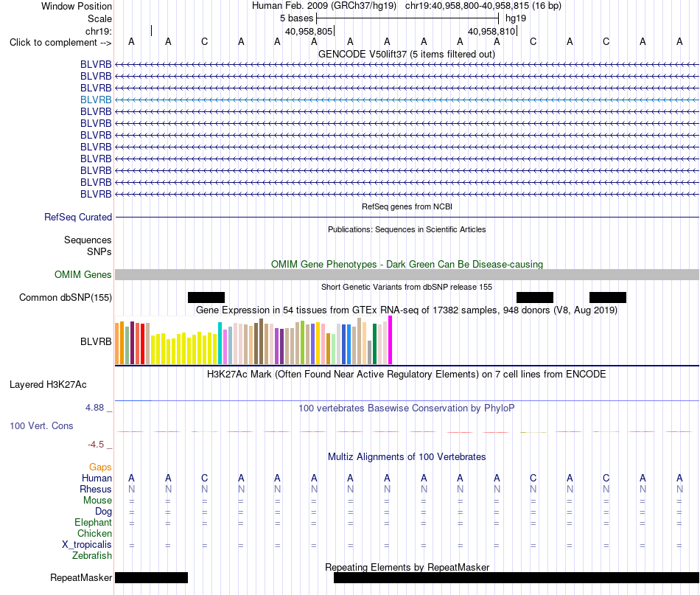Viewport: 700px width, 595px height.
Task: Click the Mouse species label
Action: pyautogui.click(x=97, y=501)
